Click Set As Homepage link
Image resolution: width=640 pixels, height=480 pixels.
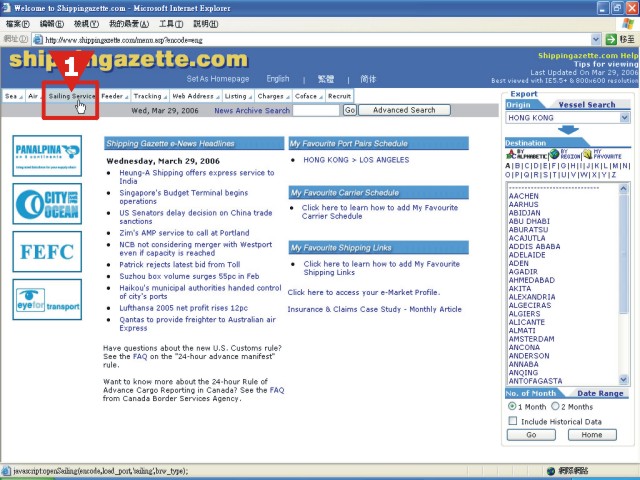point(218,79)
